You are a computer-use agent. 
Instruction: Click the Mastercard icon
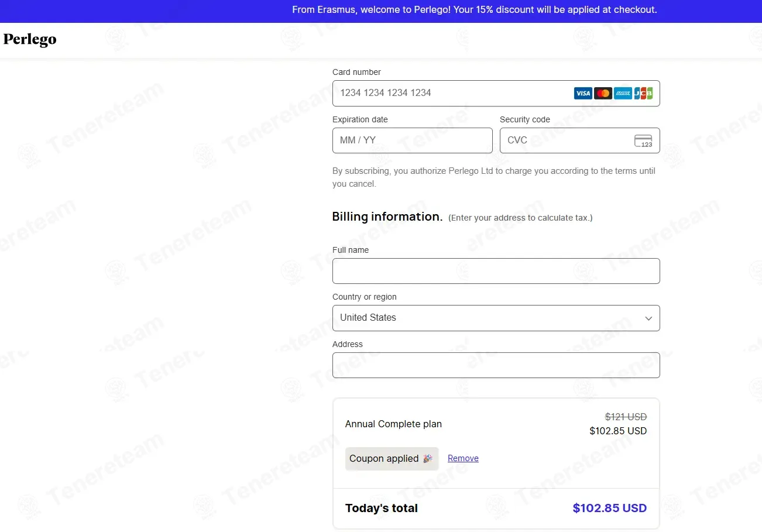click(603, 93)
